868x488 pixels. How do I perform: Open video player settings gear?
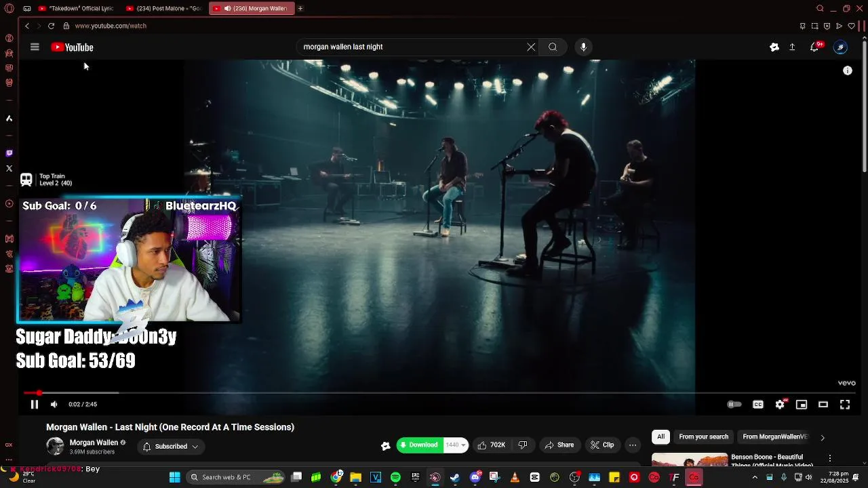pos(780,405)
